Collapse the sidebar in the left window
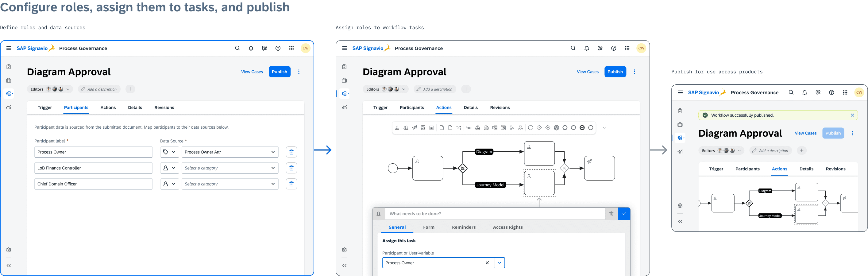 tap(9, 266)
